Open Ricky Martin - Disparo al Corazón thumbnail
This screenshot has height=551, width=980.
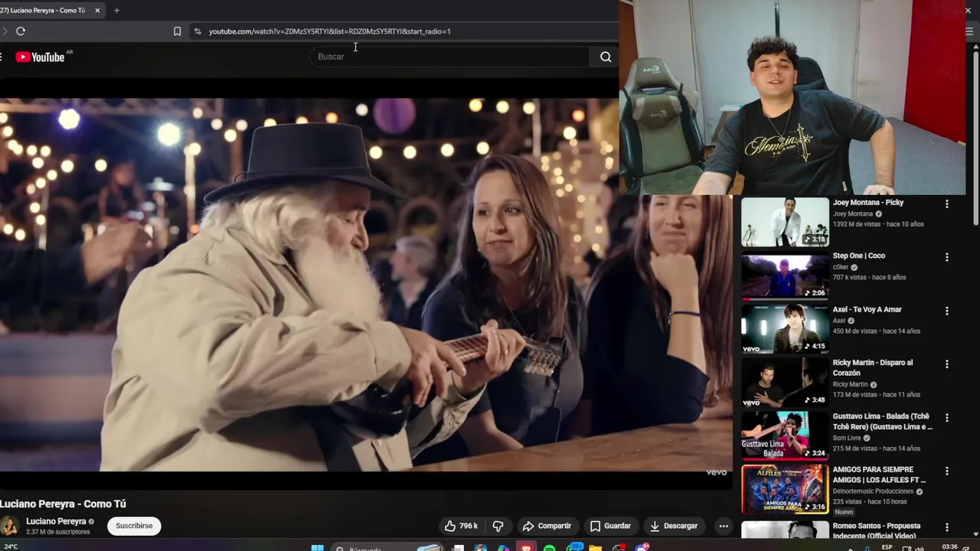[785, 383]
